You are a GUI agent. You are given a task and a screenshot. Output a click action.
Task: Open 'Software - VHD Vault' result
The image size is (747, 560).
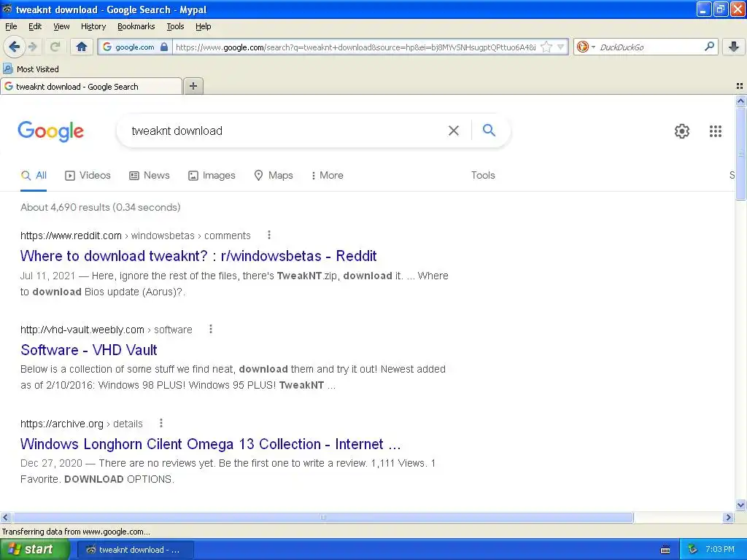(88, 350)
